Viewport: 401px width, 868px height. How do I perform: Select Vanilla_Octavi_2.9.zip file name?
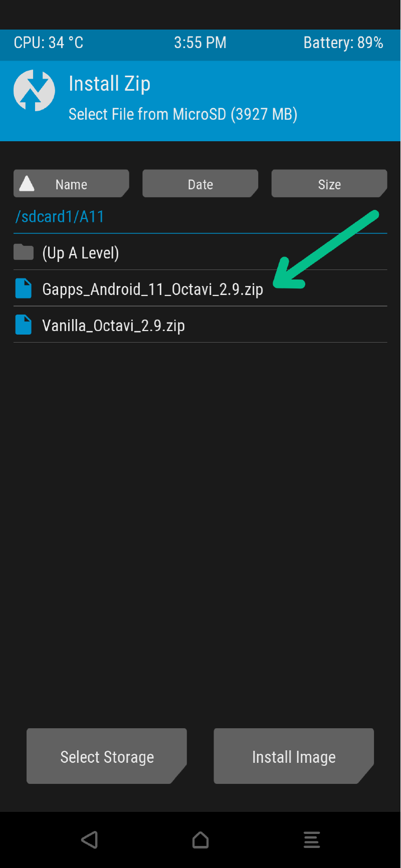[x=114, y=326]
